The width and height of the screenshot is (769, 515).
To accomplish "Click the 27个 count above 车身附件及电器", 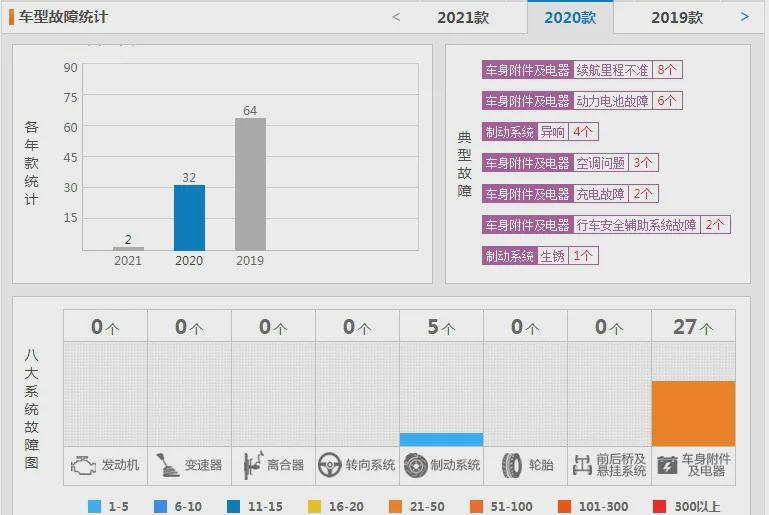I will 693,327.
